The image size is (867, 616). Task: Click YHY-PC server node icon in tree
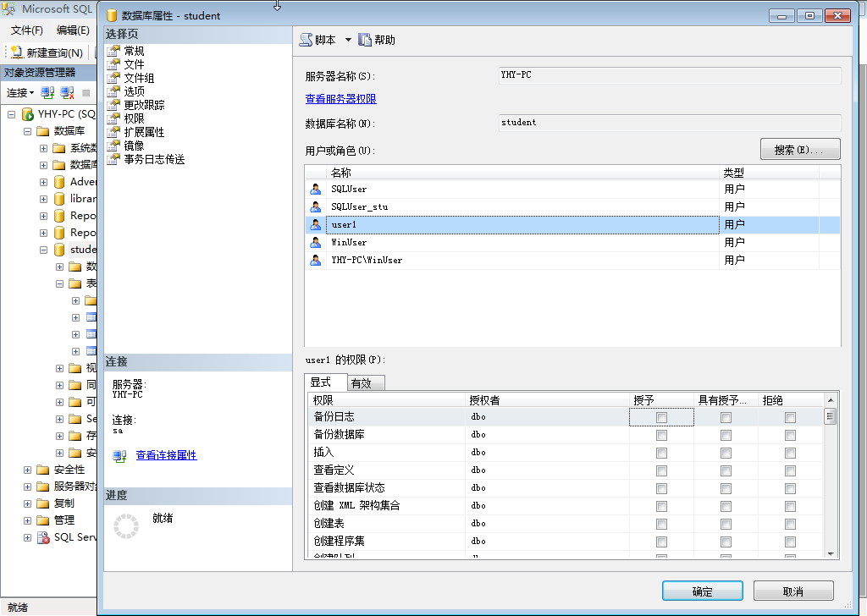pyautogui.click(x=28, y=114)
